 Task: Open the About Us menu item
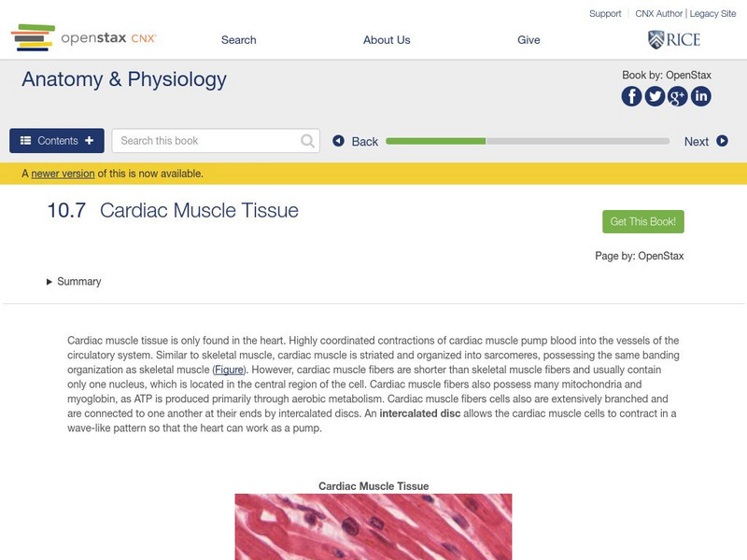387,40
